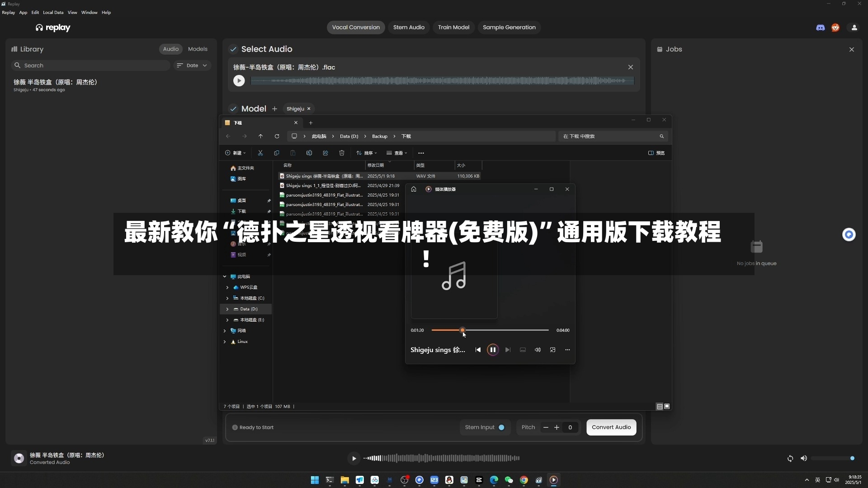Click the media player seek slider
The image size is (868, 488).
tap(490, 330)
